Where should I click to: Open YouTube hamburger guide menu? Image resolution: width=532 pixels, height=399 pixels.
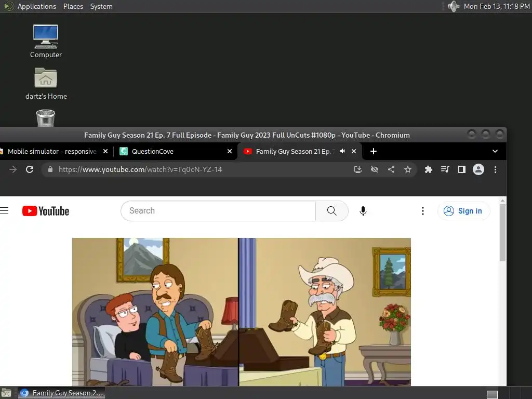pos(4,211)
